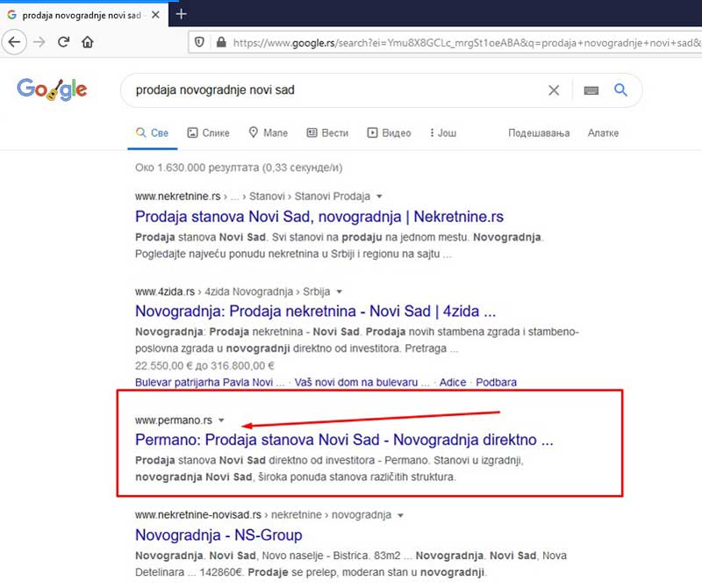702x588 pixels.
Task: Open 'Novogradnja: Prodaja nekretnina - Novi Sad | 4zida' result
Action: click(x=316, y=312)
